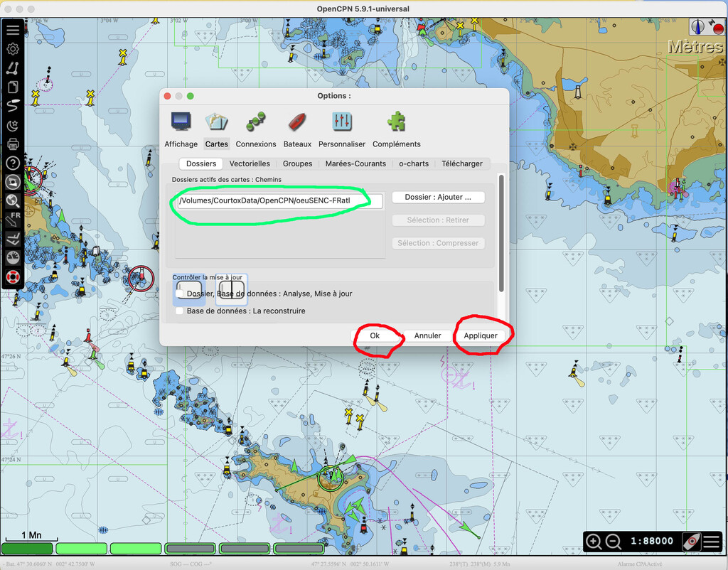
Task: Click plugin icon between FR arrow and gauge
Action: 13,239
